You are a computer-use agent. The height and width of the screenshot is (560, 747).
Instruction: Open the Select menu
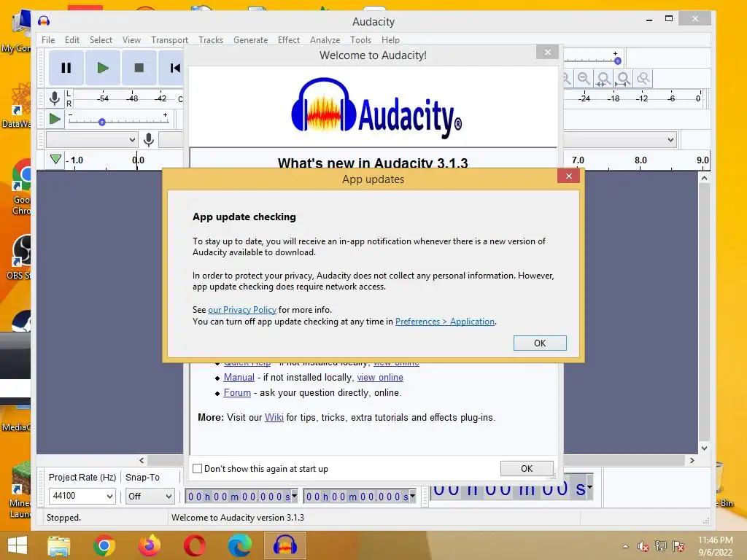[101, 40]
